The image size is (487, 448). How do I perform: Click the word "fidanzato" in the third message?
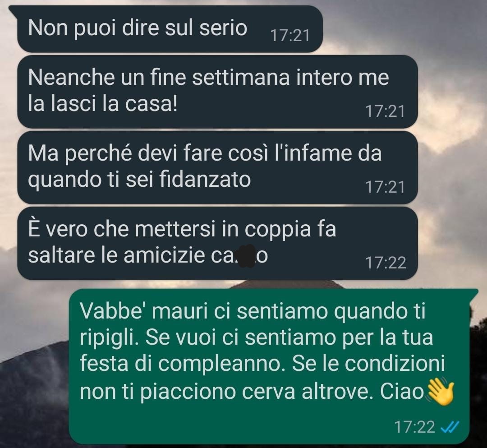point(205,180)
